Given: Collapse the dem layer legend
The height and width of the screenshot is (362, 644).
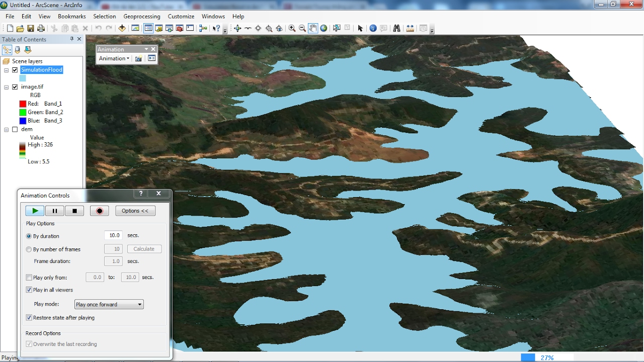Looking at the screenshot, I should coord(7,130).
